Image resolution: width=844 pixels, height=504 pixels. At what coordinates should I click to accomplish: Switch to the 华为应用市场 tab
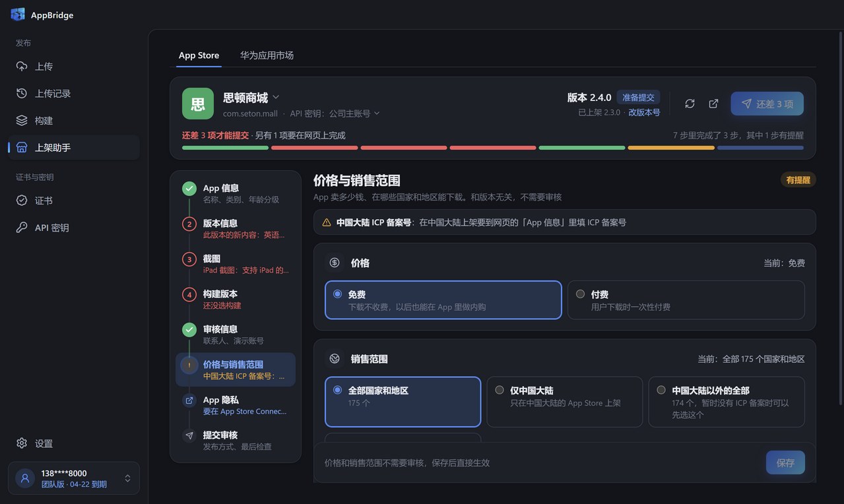point(267,55)
